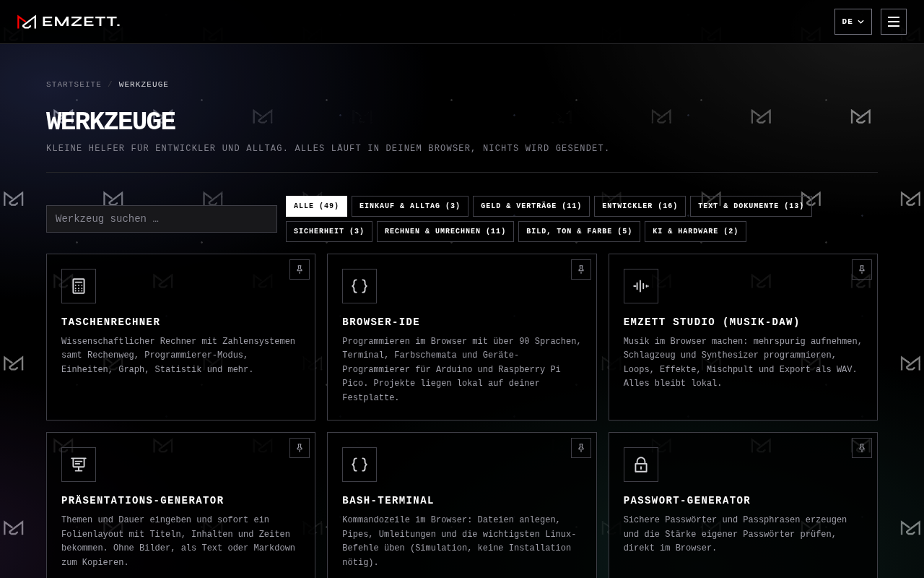924x578 pixels.
Task: Pin the Passwort-Generator tool
Action: 862,448
